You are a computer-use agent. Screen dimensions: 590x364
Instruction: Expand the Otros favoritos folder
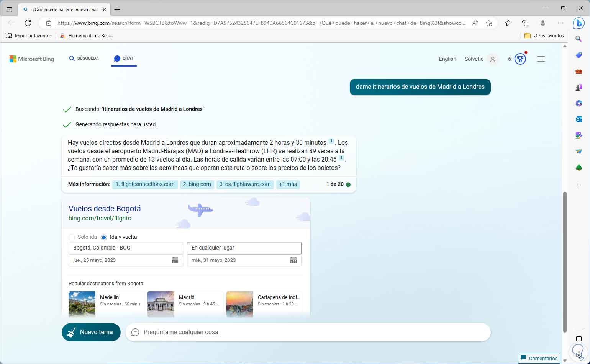(x=544, y=36)
